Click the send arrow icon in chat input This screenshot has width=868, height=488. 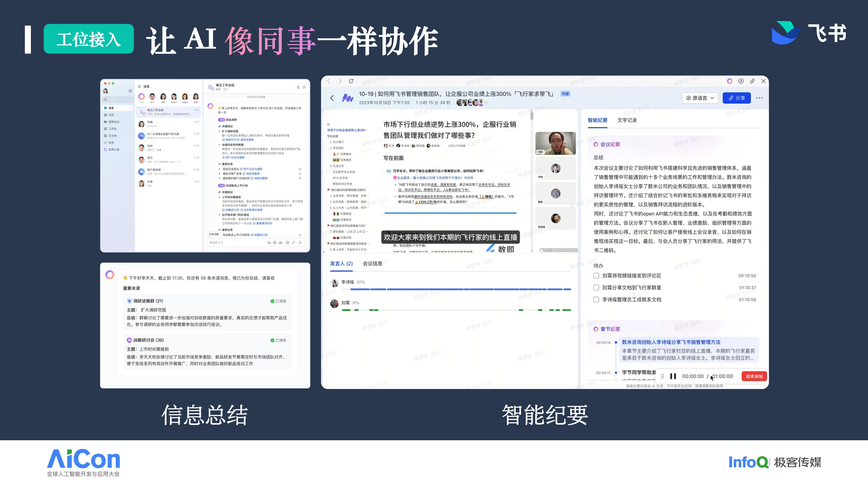coord(300,242)
